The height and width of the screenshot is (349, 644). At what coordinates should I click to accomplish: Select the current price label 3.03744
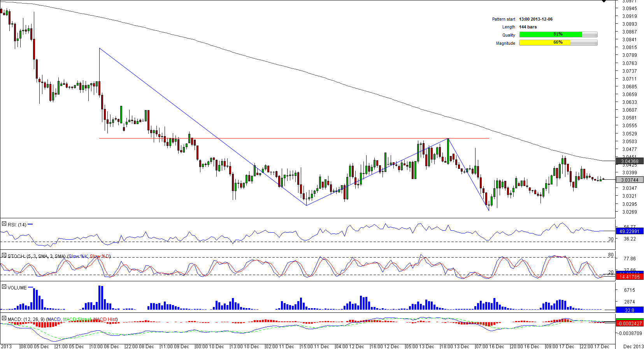pyautogui.click(x=629, y=180)
